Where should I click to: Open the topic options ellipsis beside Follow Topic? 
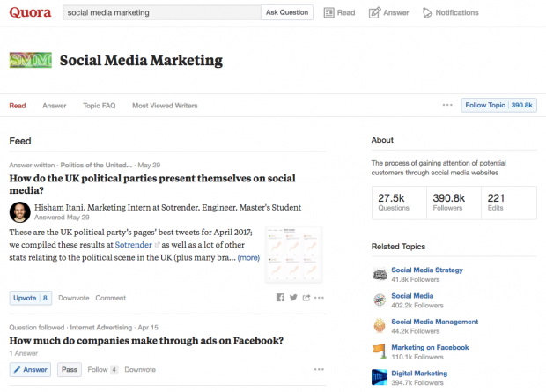(x=447, y=105)
